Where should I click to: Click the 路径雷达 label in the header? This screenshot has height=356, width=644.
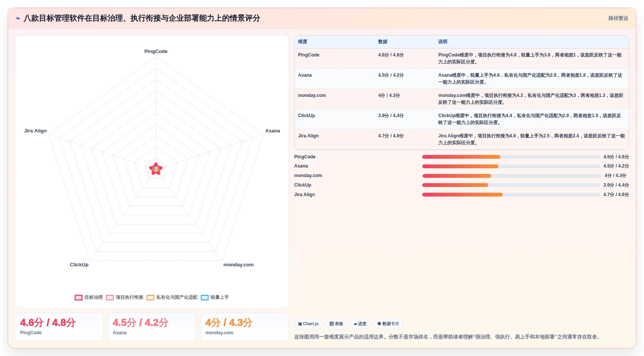click(618, 18)
